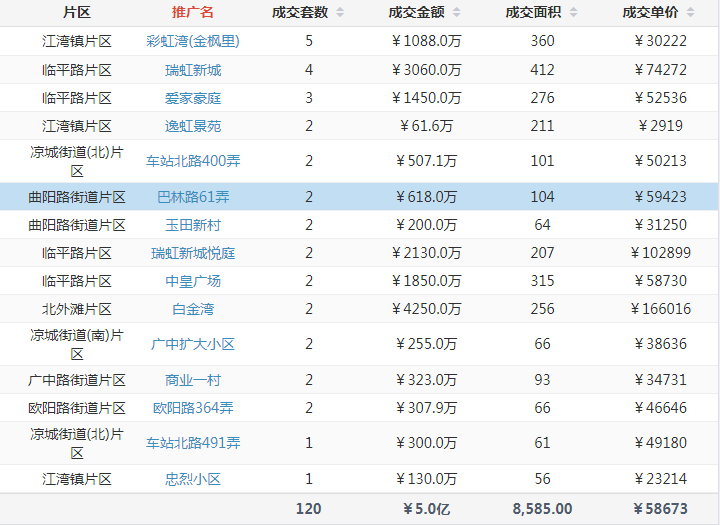This screenshot has height=525, width=720.
Task: Select unit price ¥23214 cell
Action: tap(660, 479)
